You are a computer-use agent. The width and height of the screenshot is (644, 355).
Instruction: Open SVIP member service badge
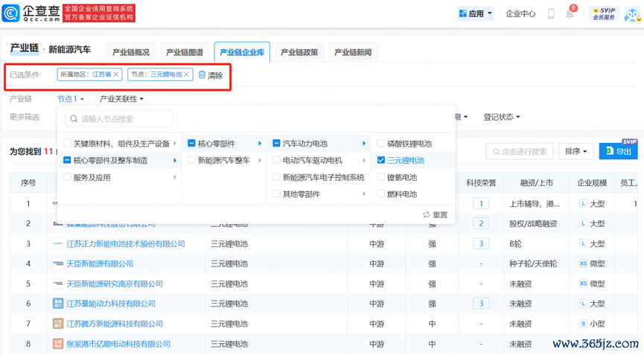coord(604,13)
